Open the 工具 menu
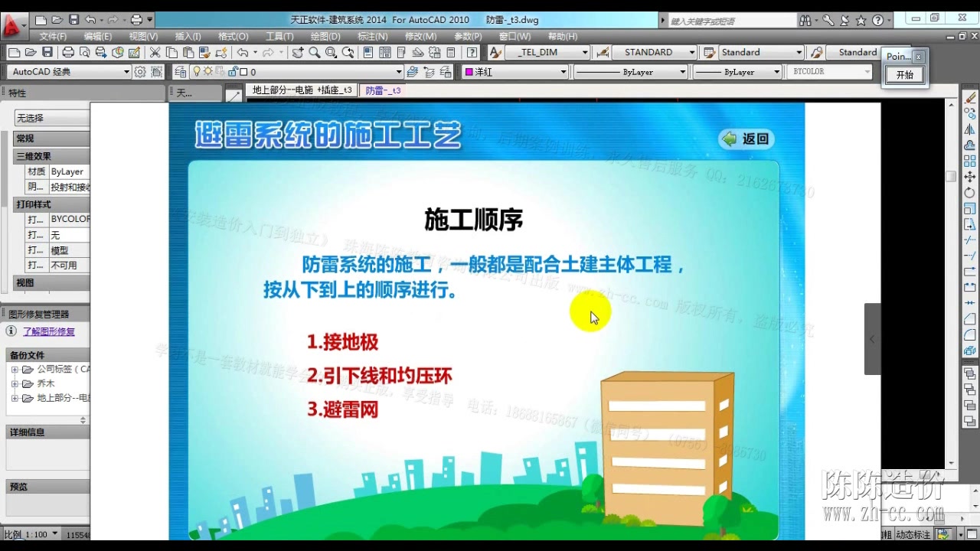 (x=279, y=36)
